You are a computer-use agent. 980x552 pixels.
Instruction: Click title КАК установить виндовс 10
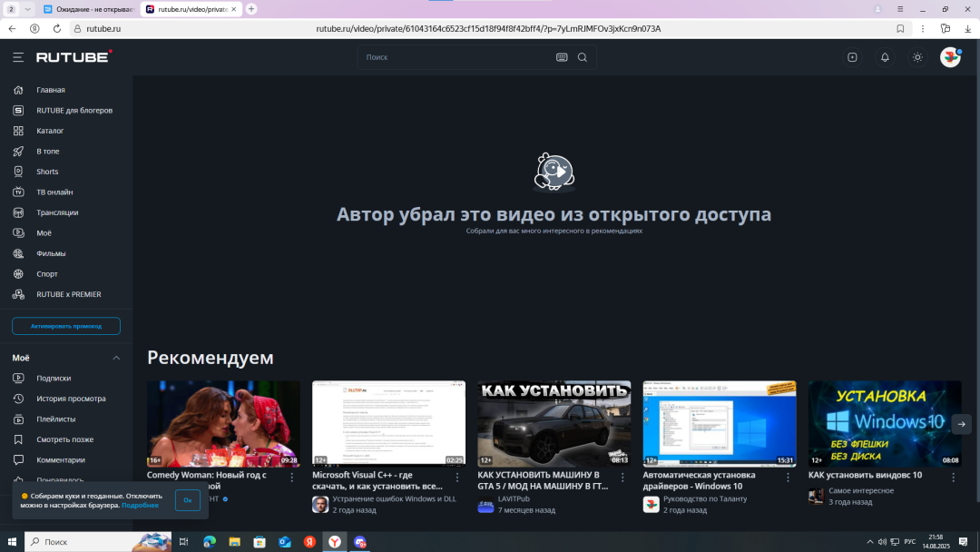click(x=865, y=475)
